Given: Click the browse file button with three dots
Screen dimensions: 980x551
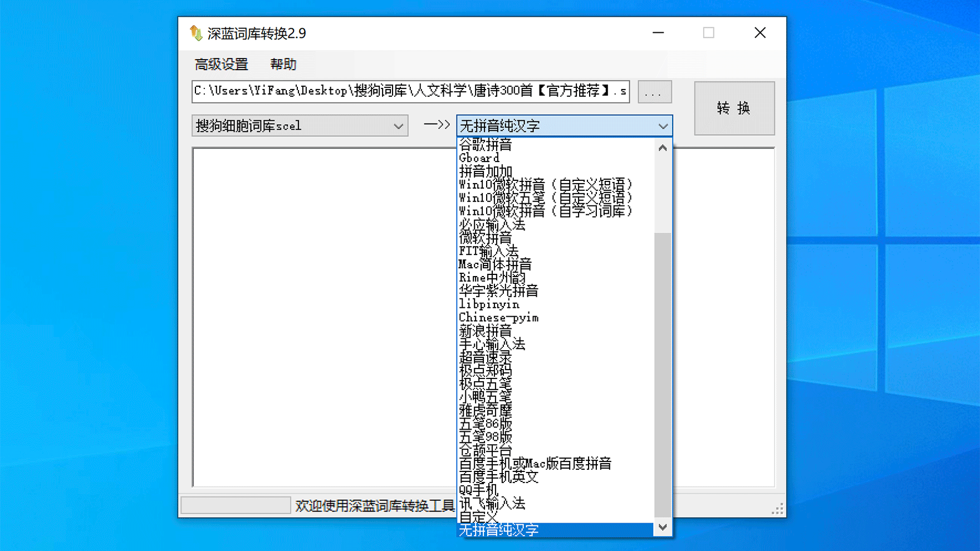Looking at the screenshot, I should tap(654, 92).
